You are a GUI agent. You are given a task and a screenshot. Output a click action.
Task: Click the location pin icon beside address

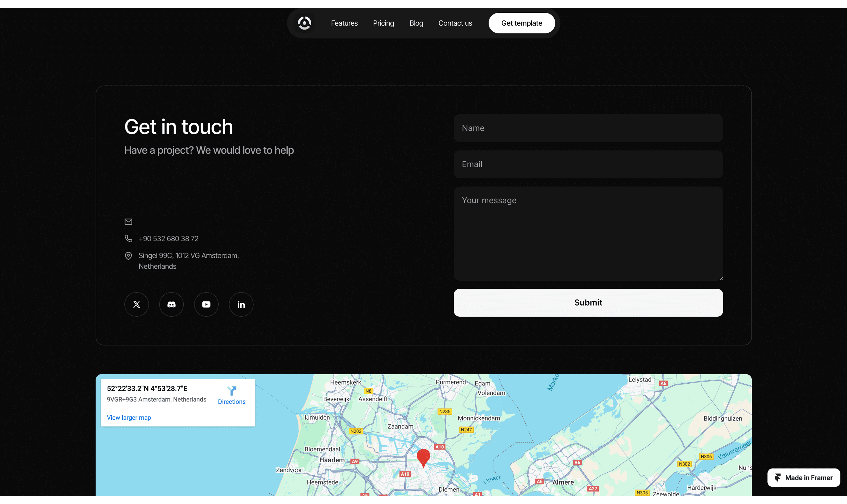point(128,256)
